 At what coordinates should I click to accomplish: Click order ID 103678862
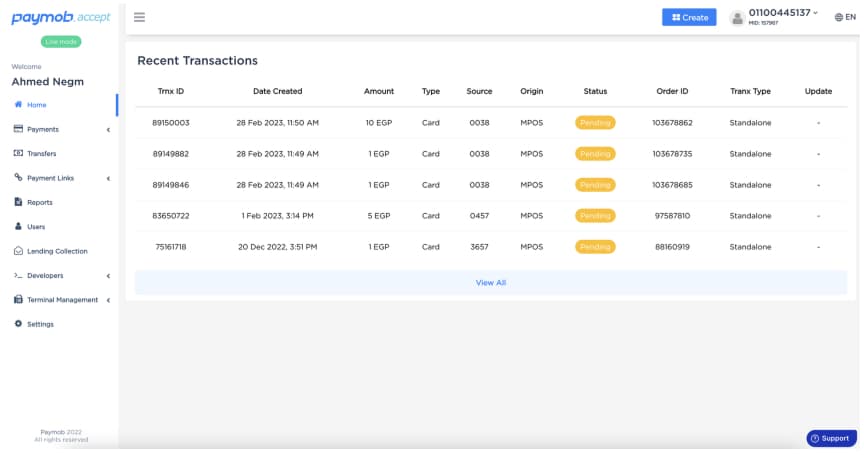[x=672, y=123]
